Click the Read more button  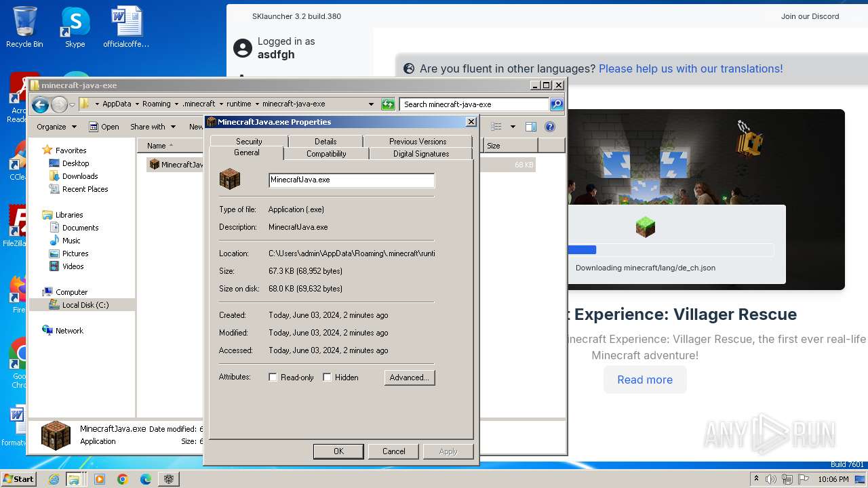[x=645, y=380]
